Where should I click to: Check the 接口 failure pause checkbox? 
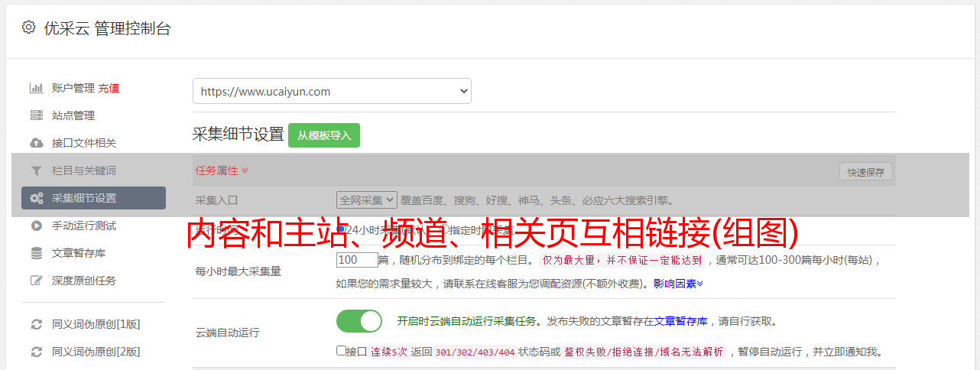click(341, 351)
